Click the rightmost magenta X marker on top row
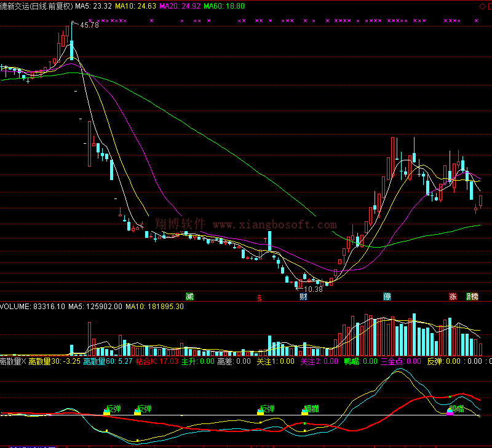Screen dimensions: 492x448 (476, 21)
